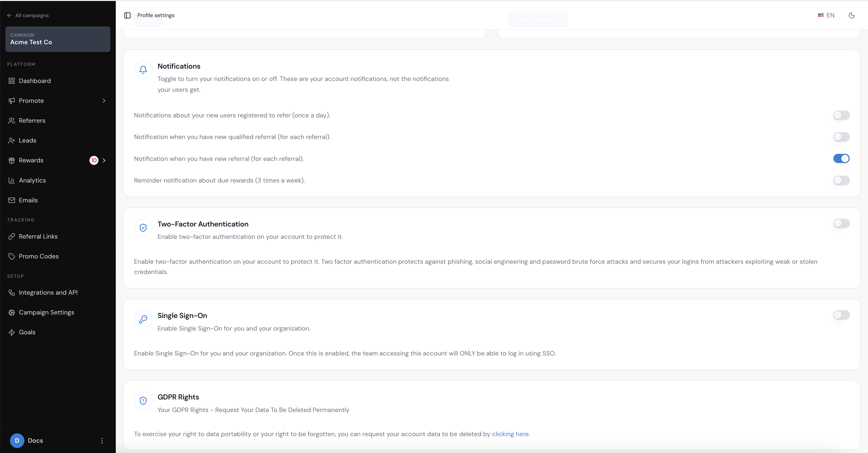Disable new referral notification toggle
Image resolution: width=868 pixels, height=453 pixels.
(841, 159)
